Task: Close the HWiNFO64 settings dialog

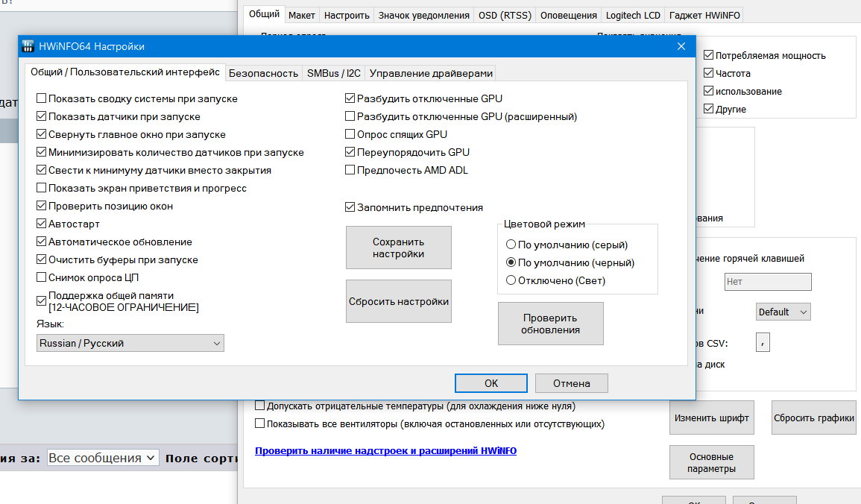Action: coord(681,47)
